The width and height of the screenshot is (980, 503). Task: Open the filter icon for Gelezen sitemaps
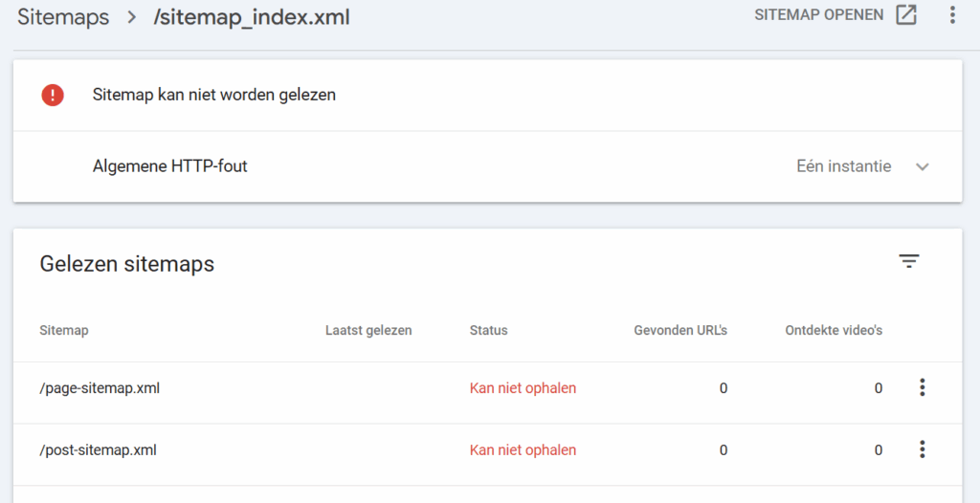(x=909, y=261)
